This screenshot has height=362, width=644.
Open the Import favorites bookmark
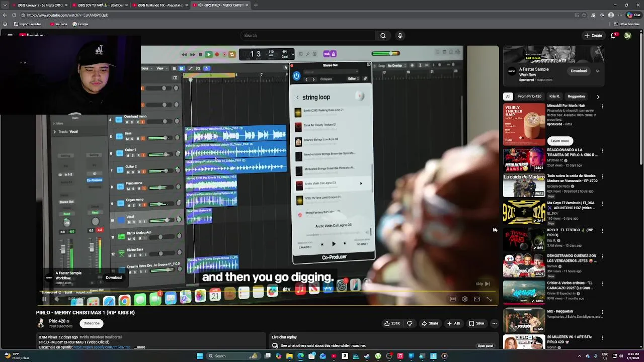point(28,24)
